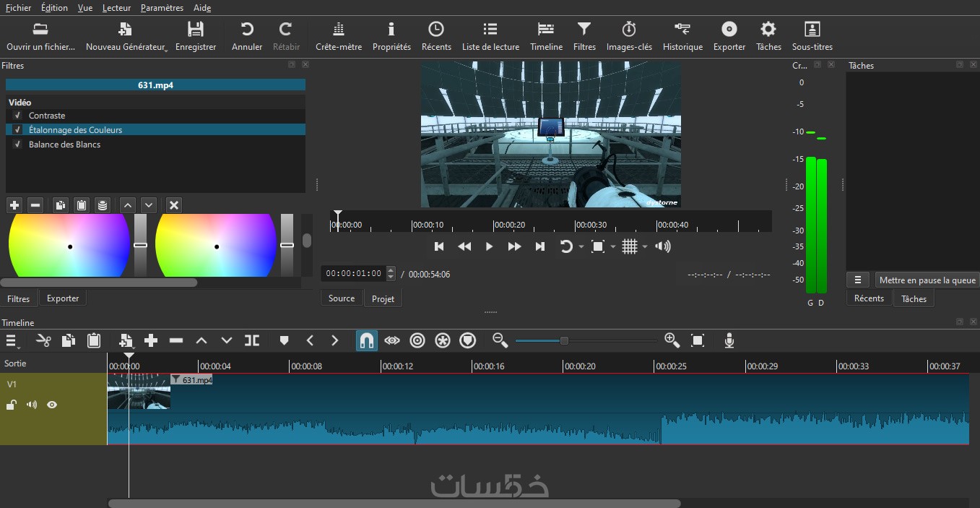Toggle timeline snapping magnet icon
Image resolution: width=980 pixels, height=508 pixels.
coord(367,340)
